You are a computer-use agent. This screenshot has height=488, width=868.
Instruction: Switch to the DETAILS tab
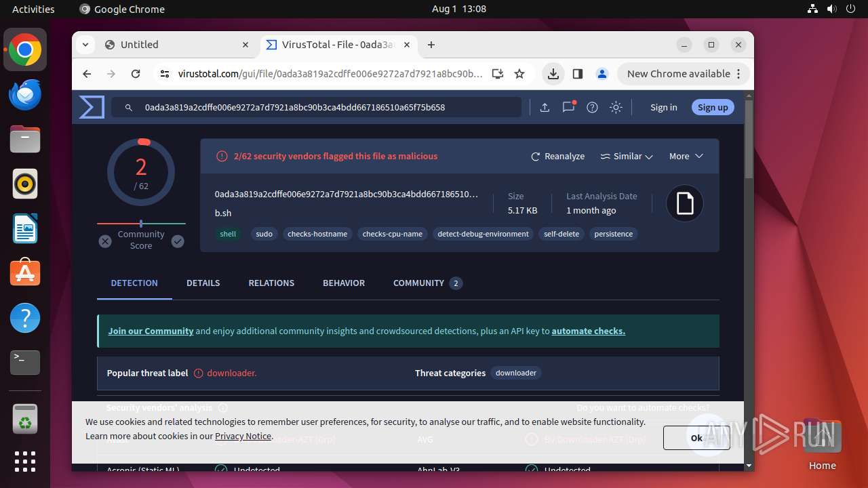tap(203, 283)
